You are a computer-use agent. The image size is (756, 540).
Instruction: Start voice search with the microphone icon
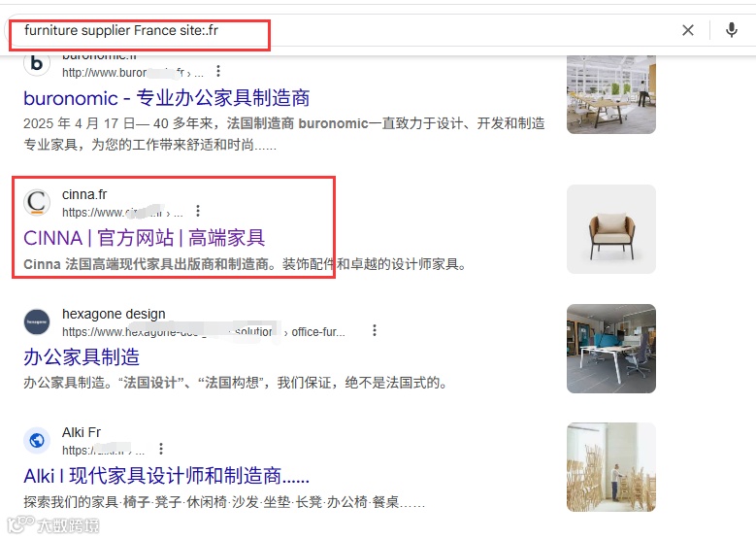click(732, 30)
